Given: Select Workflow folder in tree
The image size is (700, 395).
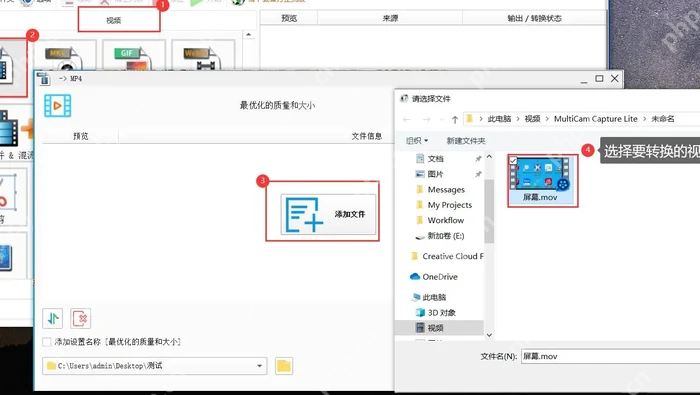Looking at the screenshot, I should pyautogui.click(x=446, y=220).
